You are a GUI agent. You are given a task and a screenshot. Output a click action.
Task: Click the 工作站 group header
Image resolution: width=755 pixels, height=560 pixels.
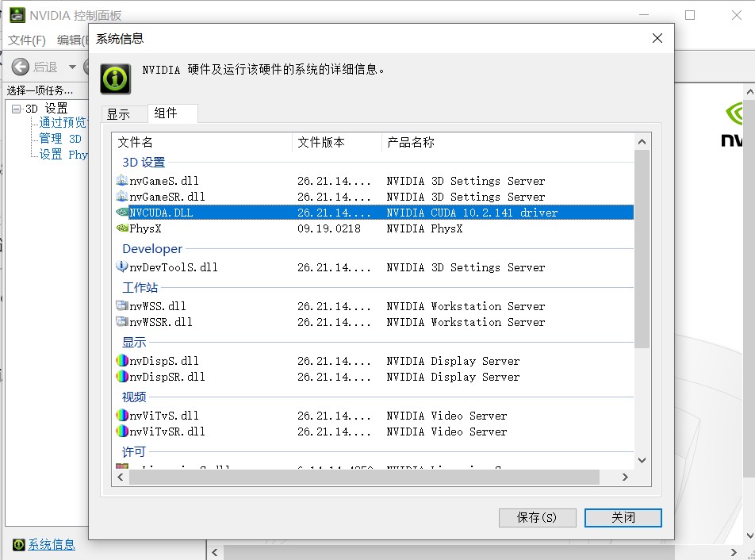pyautogui.click(x=140, y=287)
